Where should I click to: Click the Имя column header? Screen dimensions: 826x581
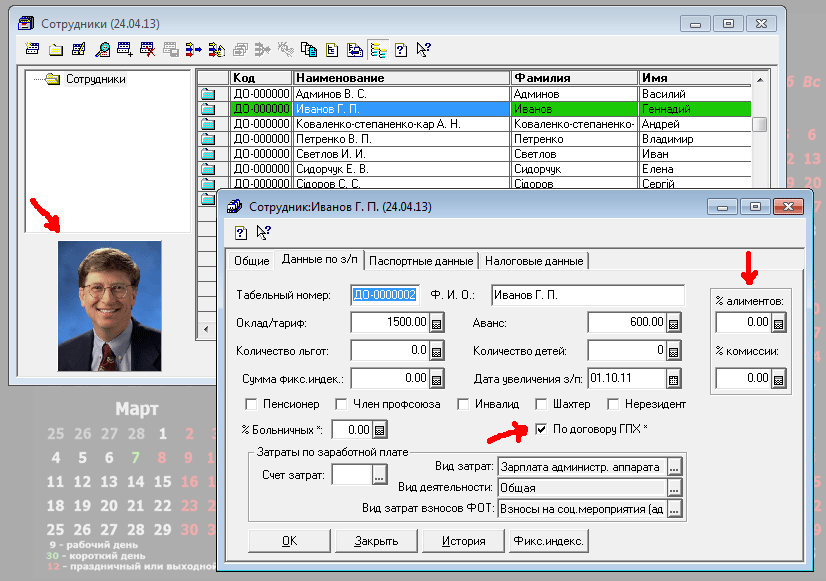(x=695, y=78)
